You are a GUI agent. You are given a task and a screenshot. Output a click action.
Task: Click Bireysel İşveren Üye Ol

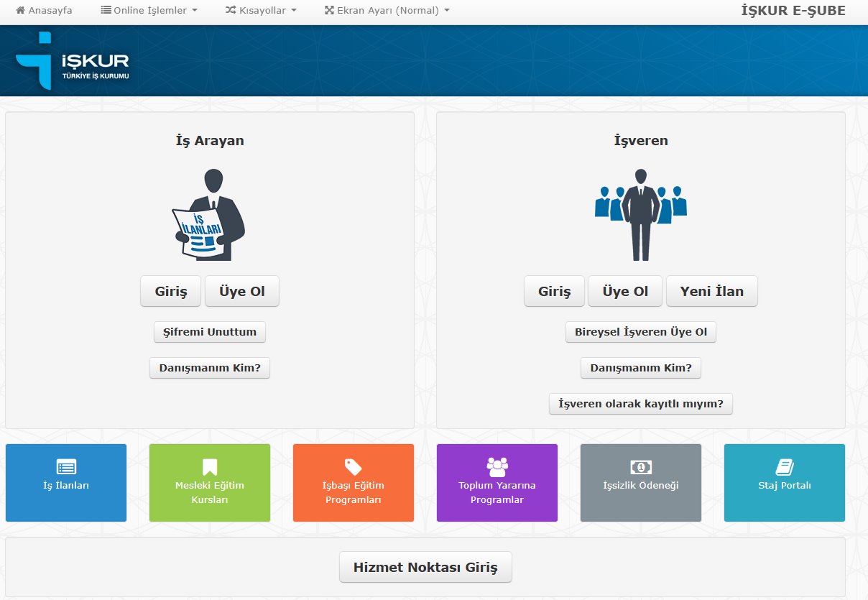tap(641, 332)
